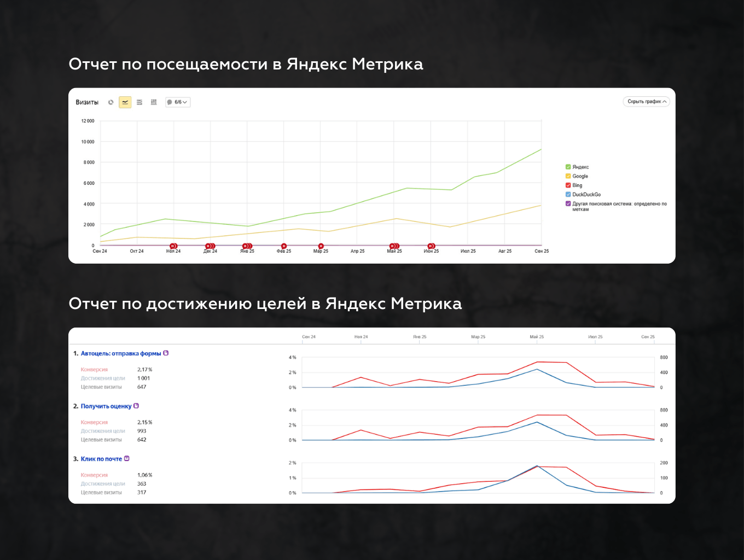Click the Июл 25 label on Визиты chart

click(468, 252)
